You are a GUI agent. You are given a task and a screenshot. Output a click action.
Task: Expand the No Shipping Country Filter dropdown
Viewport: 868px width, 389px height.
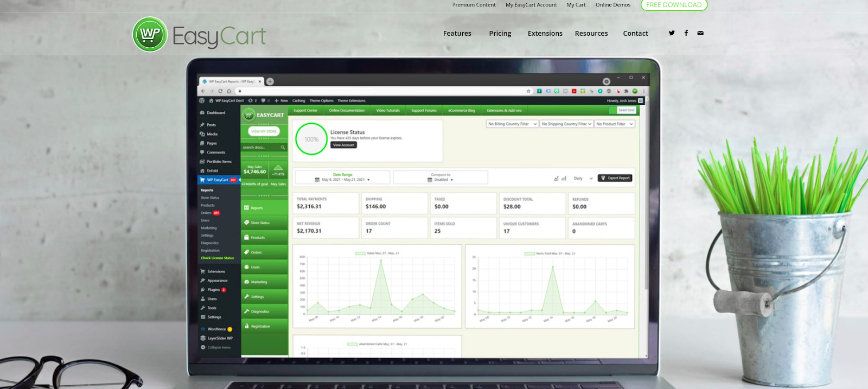566,124
